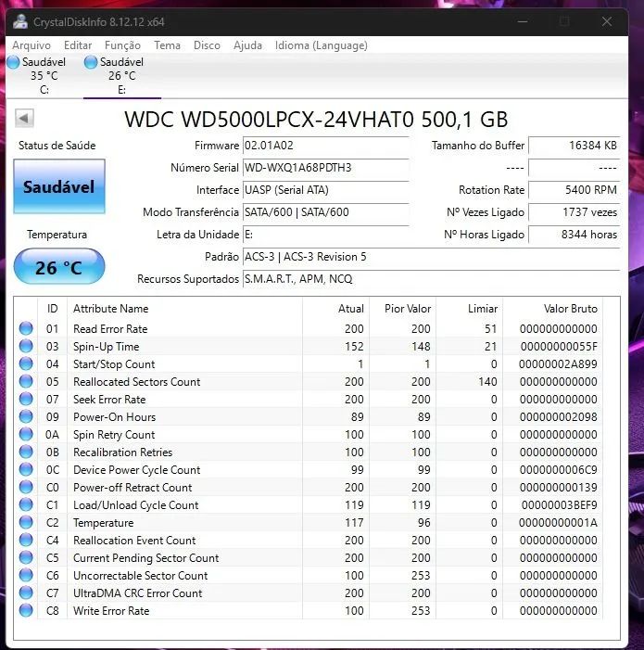
Task: Click the transfer mode field SATA/600 | SATA/600
Action: [x=326, y=212]
